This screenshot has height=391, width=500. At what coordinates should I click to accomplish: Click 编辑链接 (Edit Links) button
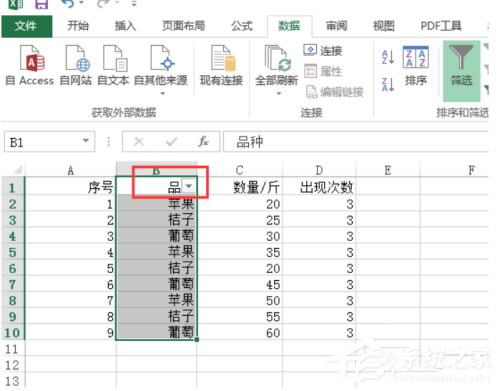point(334,92)
